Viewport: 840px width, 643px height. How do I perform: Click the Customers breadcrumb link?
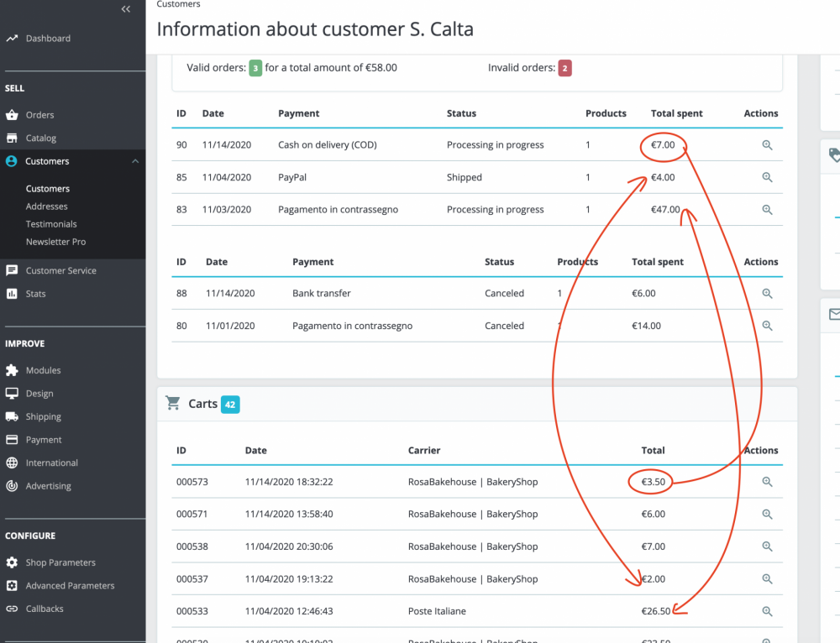tap(179, 4)
